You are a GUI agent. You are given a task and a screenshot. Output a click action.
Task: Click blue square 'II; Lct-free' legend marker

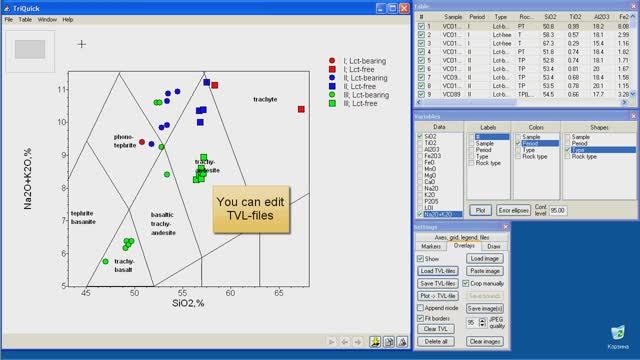[x=332, y=86]
